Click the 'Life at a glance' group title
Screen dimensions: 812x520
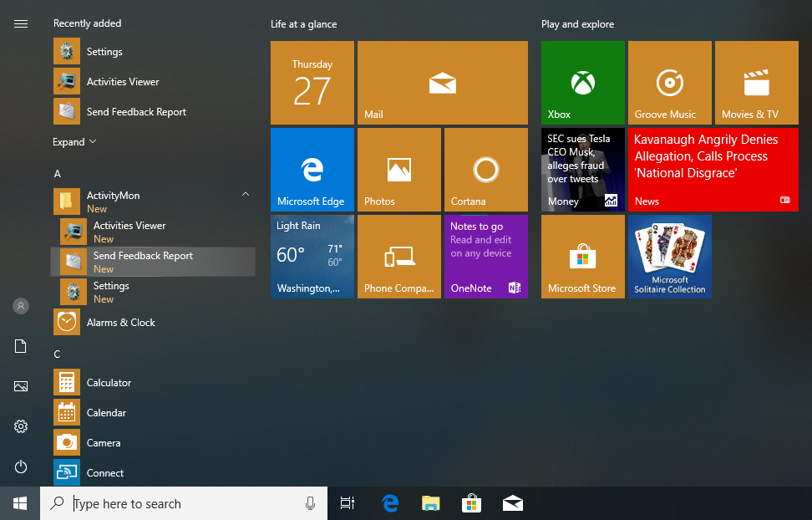point(303,24)
